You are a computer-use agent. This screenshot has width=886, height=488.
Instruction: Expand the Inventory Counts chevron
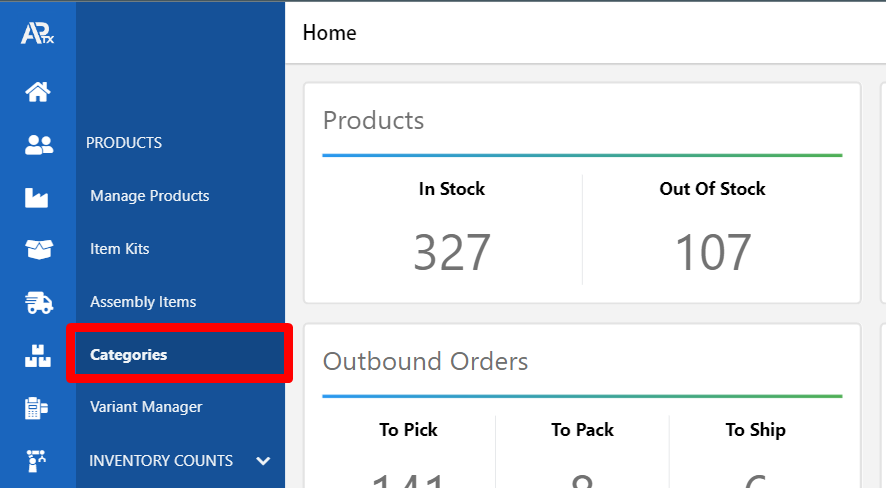click(263, 461)
